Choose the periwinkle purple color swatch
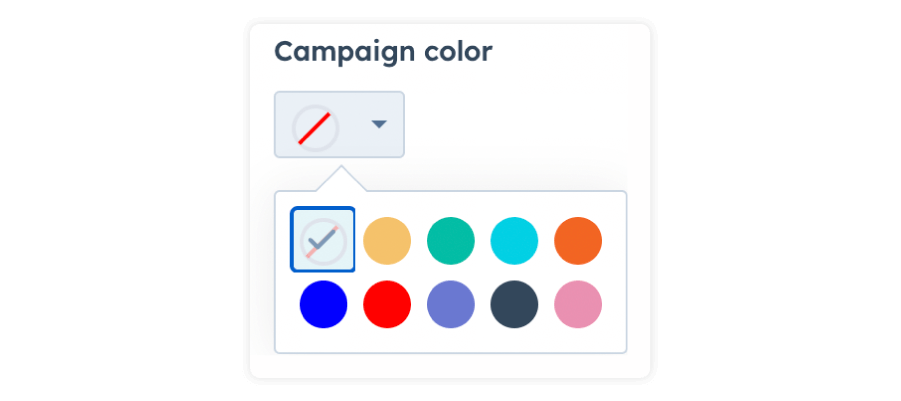901x401 pixels. (451, 304)
